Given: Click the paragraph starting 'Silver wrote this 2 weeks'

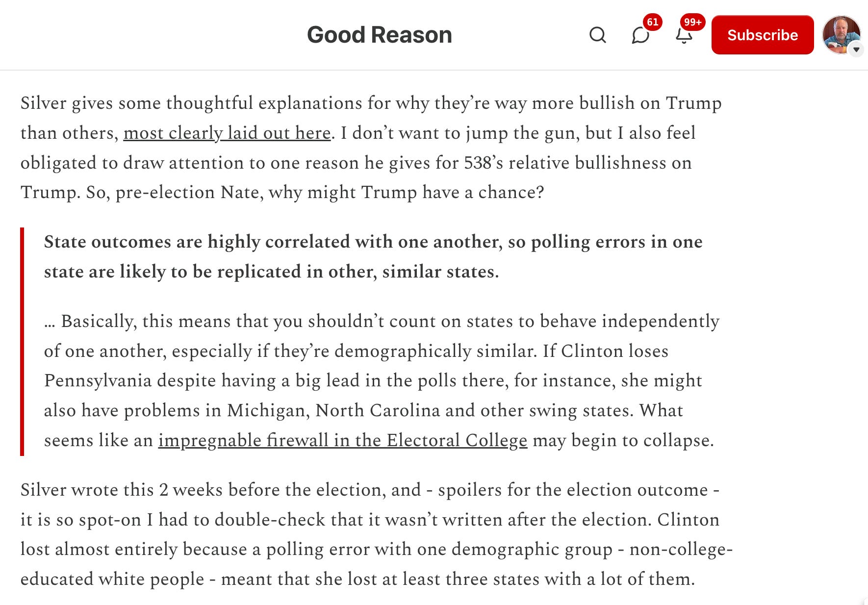Looking at the screenshot, I should point(377,534).
